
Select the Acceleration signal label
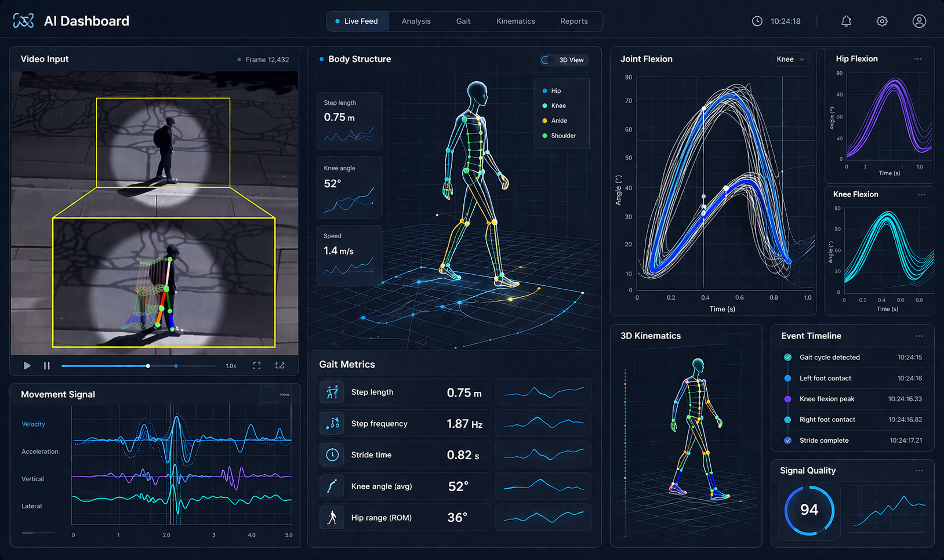pyautogui.click(x=40, y=452)
